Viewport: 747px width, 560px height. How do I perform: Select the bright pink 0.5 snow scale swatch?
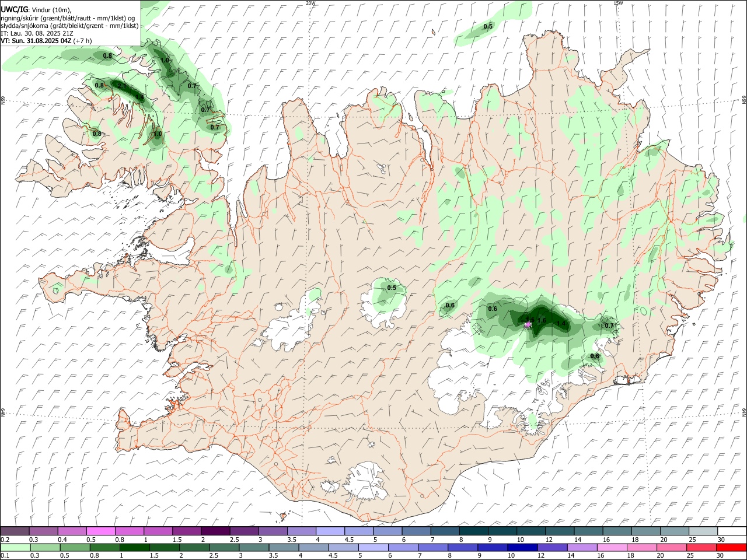[x=101, y=531]
